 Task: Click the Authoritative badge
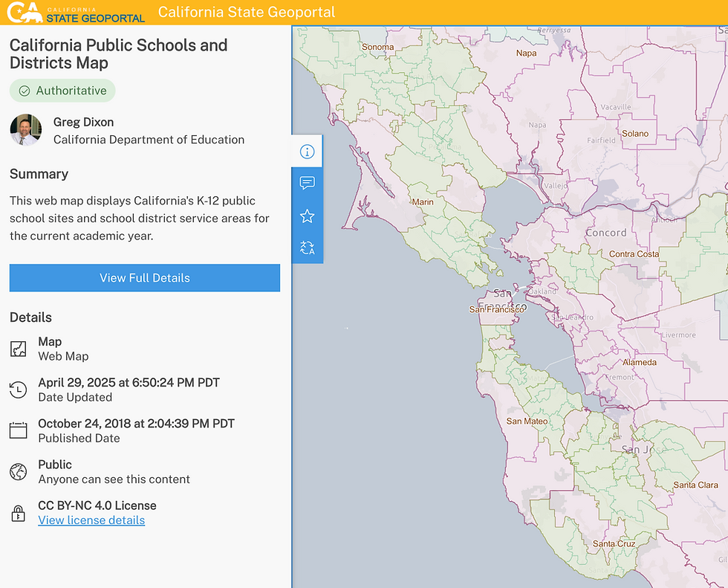(62, 90)
